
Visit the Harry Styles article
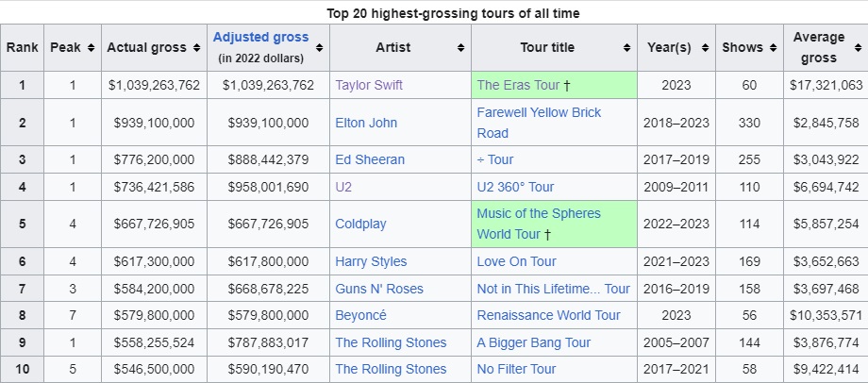coord(371,261)
